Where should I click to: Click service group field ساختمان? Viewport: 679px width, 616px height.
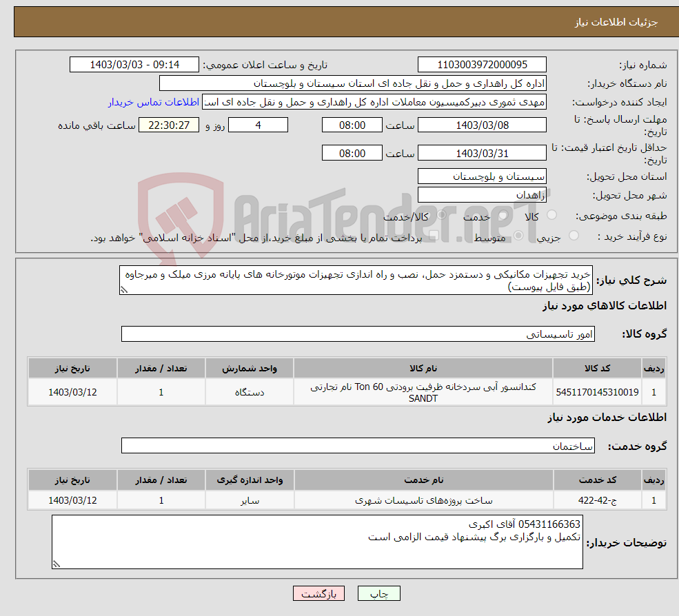pyautogui.click(x=358, y=446)
